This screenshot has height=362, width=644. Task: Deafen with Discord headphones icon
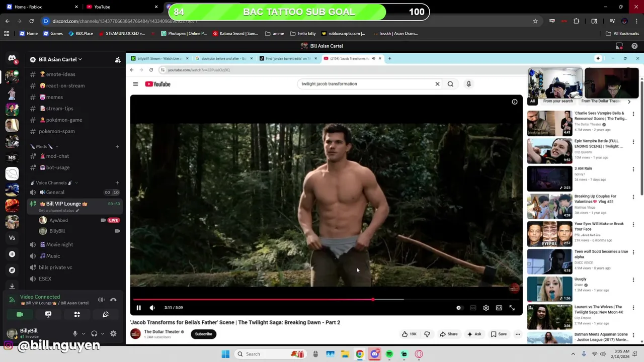tap(94, 333)
